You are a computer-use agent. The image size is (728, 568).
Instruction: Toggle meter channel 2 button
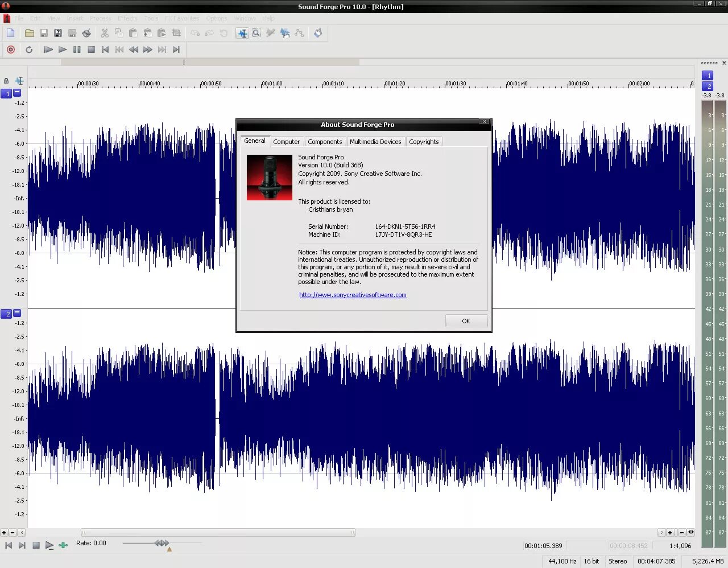click(x=708, y=86)
